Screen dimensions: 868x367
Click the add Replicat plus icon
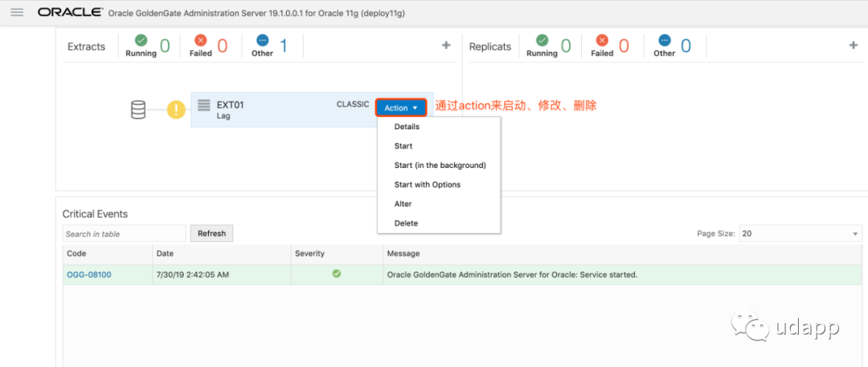pos(854,46)
